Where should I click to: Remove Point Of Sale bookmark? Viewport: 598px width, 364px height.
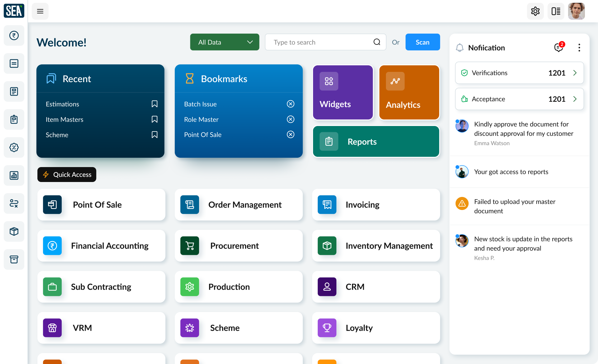[291, 134]
